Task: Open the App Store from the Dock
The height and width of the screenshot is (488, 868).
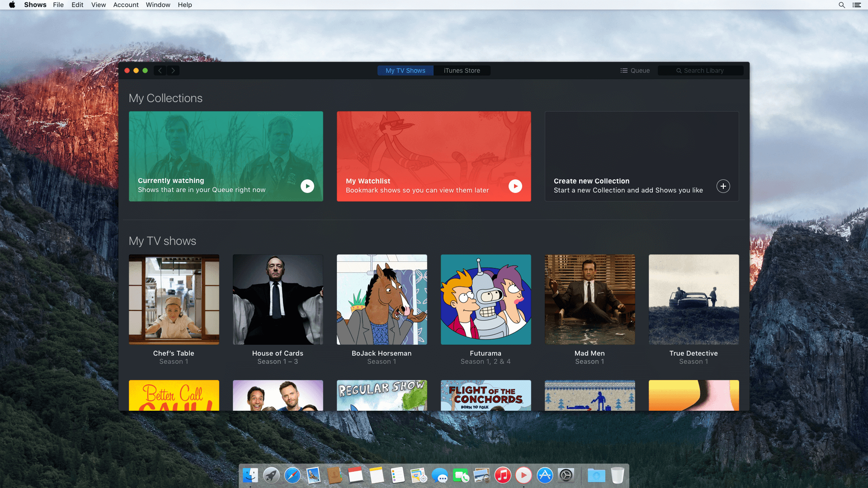Action: pyautogui.click(x=545, y=475)
